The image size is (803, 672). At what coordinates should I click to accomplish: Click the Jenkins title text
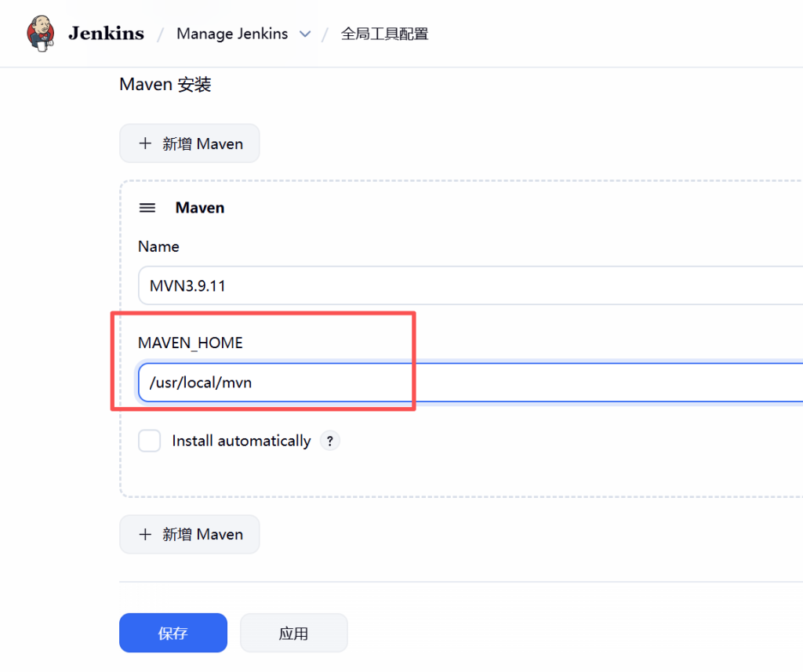106,34
